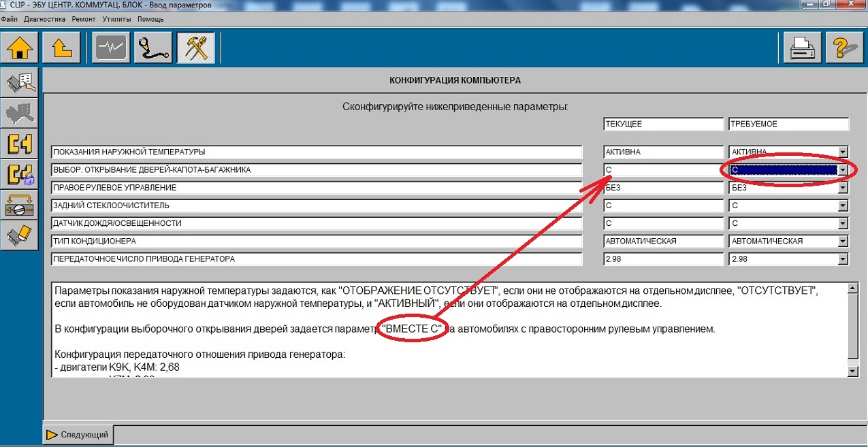Click the description box scroll-up arrow
Image resolution: width=868 pixels, height=447 pixels.
click(x=853, y=288)
